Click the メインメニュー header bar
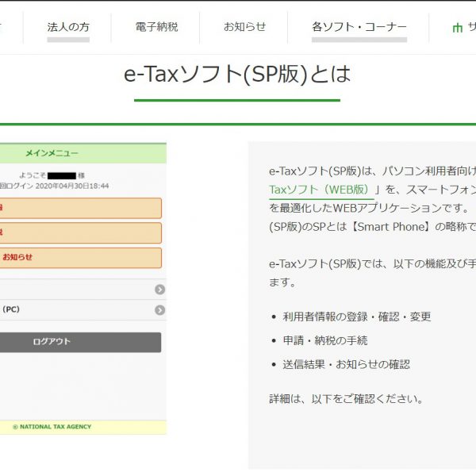 click(x=83, y=153)
